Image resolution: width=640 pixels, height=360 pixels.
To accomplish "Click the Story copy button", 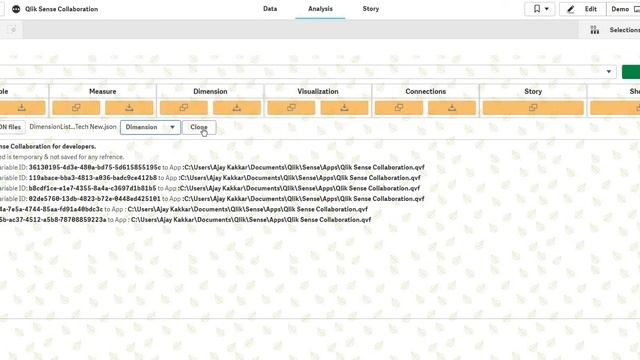I will (533, 108).
